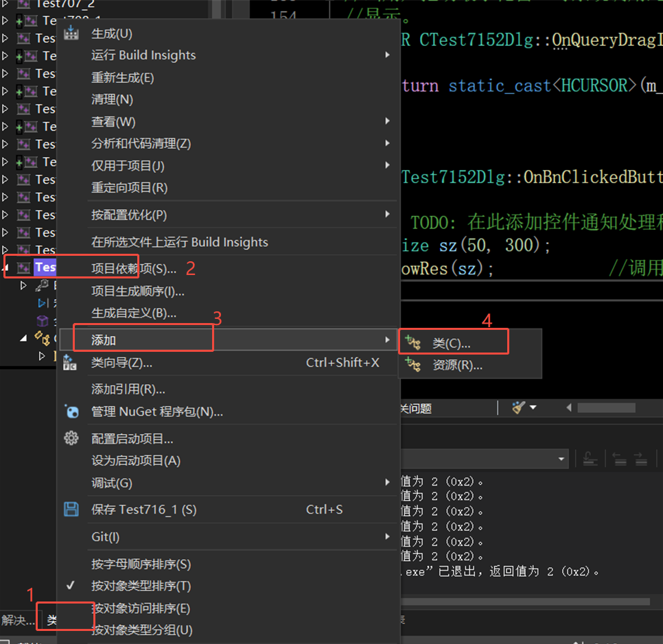
Task: Click the two-gears icon node in class tree
Action: 43,338
